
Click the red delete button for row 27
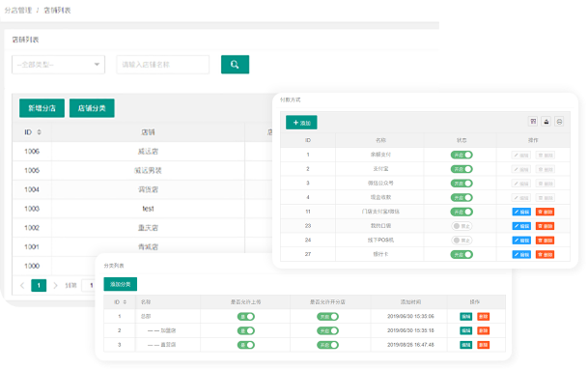point(545,255)
